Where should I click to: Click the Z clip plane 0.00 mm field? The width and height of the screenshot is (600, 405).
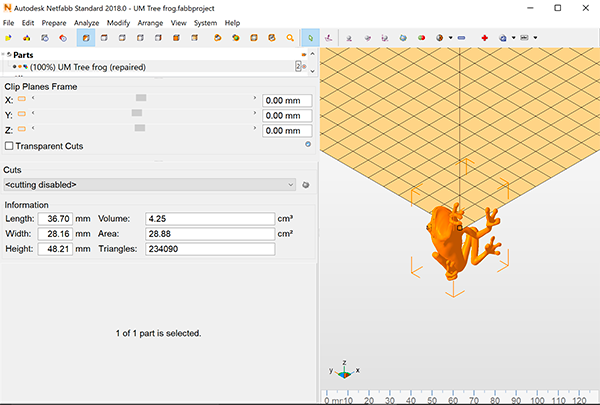[x=287, y=131]
